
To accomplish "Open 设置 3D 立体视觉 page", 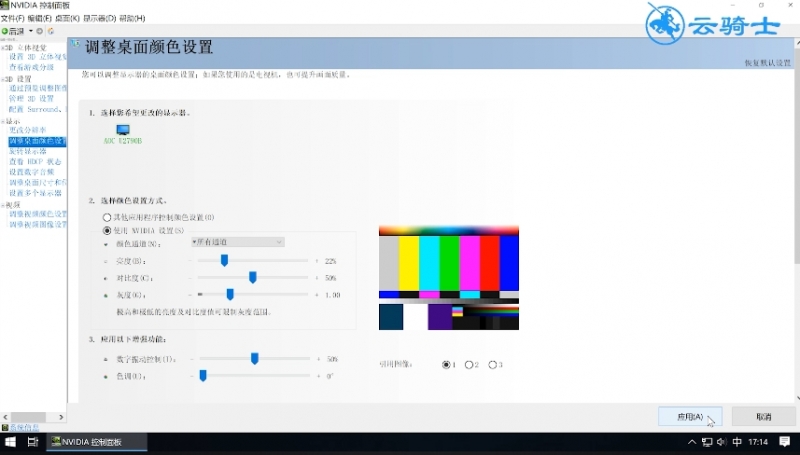I will [x=38, y=57].
